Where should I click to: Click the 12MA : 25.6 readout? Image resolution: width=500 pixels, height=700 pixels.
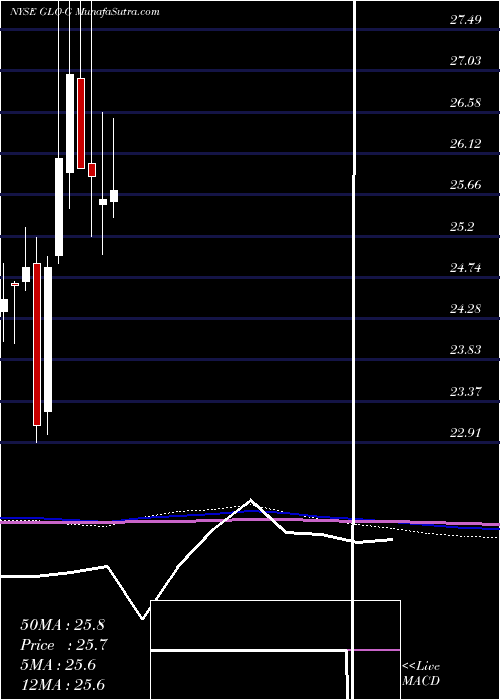tap(62, 684)
